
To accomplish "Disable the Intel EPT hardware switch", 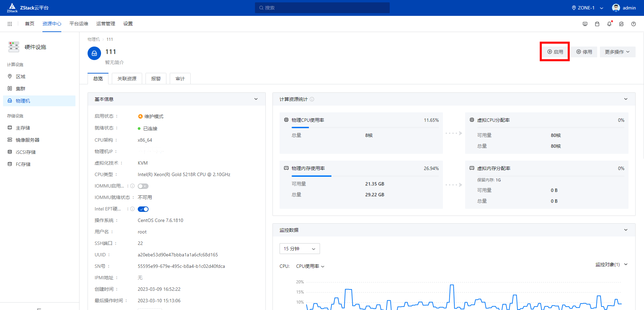I will tap(143, 209).
